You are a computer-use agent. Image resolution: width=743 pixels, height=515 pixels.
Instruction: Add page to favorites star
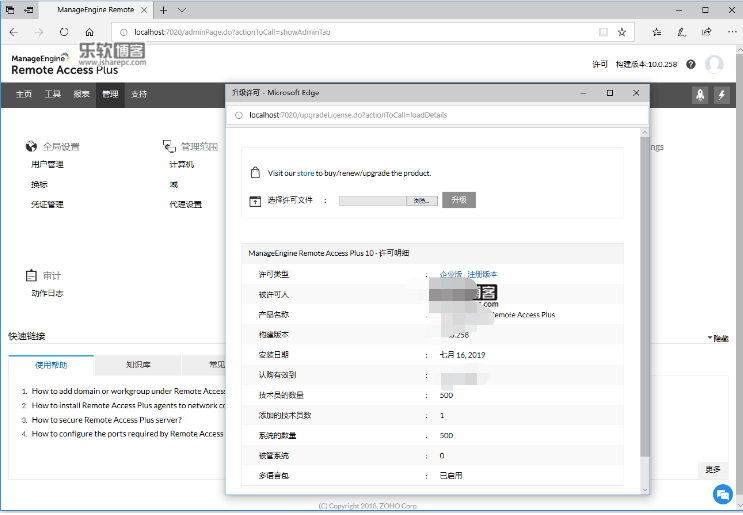click(622, 32)
